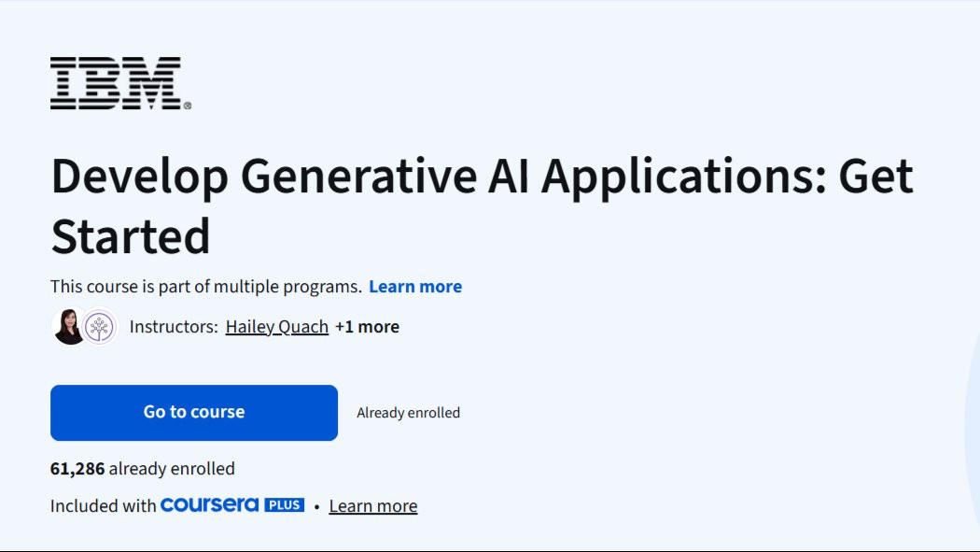Select Hailey Quach's profile photo

(65, 326)
